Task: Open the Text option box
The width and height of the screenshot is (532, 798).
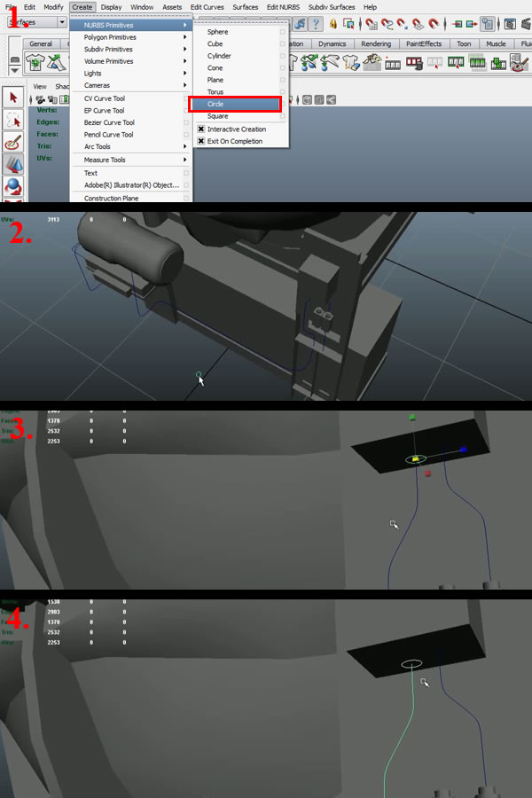Action: (x=186, y=173)
